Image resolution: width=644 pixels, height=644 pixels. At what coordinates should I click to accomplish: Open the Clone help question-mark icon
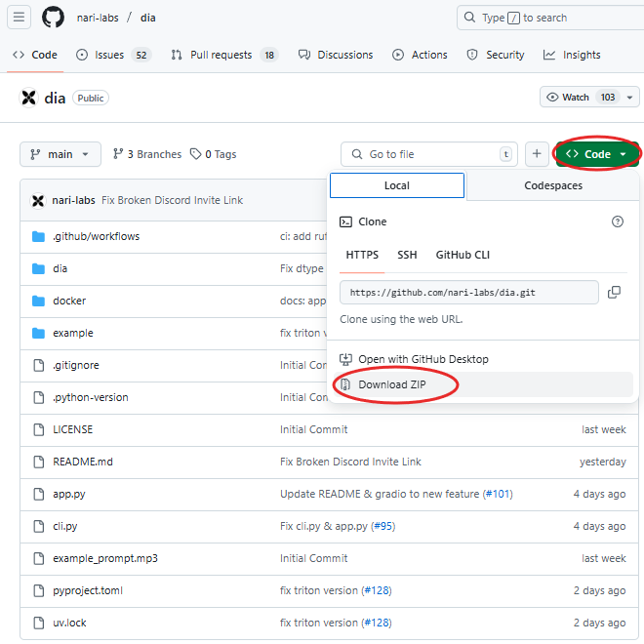(x=618, y=221)
